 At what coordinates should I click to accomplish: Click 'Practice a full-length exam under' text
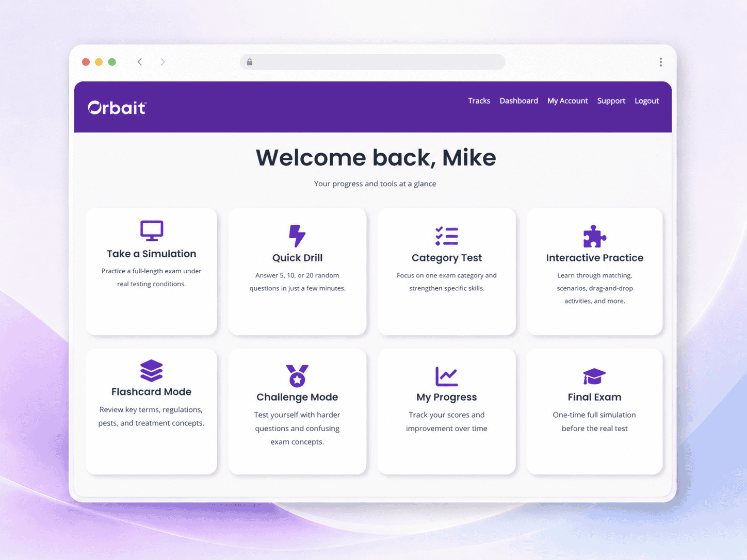[x=151, y=271]
